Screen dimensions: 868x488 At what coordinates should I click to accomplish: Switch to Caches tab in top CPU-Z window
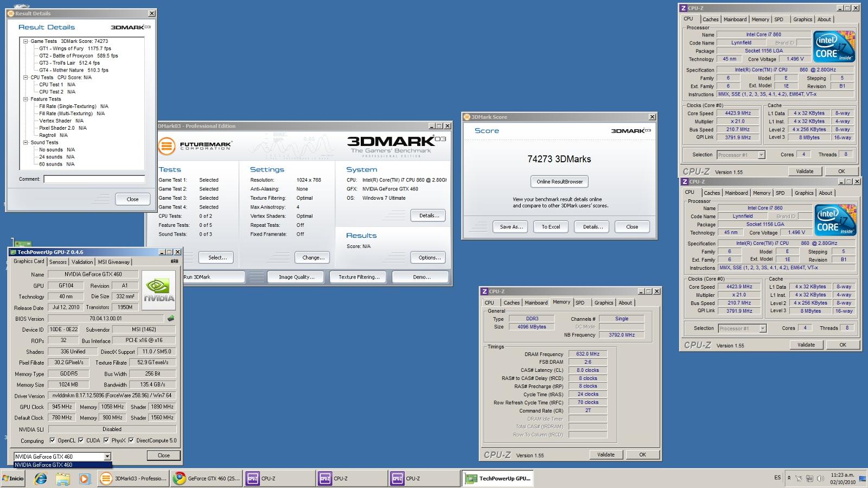pyautogui.click(x=711, y=20)
